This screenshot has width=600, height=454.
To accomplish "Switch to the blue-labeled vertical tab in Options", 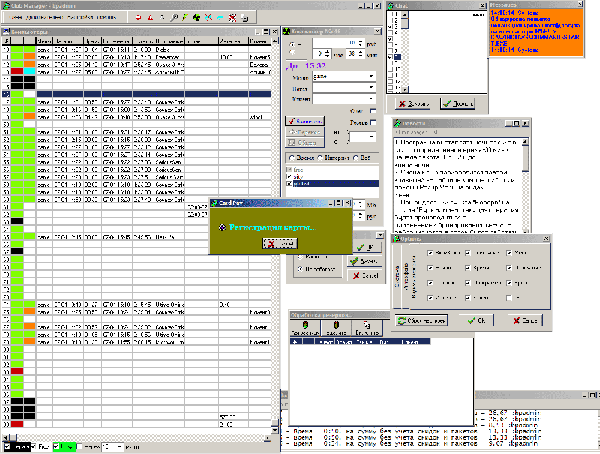I will tap(397, 276).
